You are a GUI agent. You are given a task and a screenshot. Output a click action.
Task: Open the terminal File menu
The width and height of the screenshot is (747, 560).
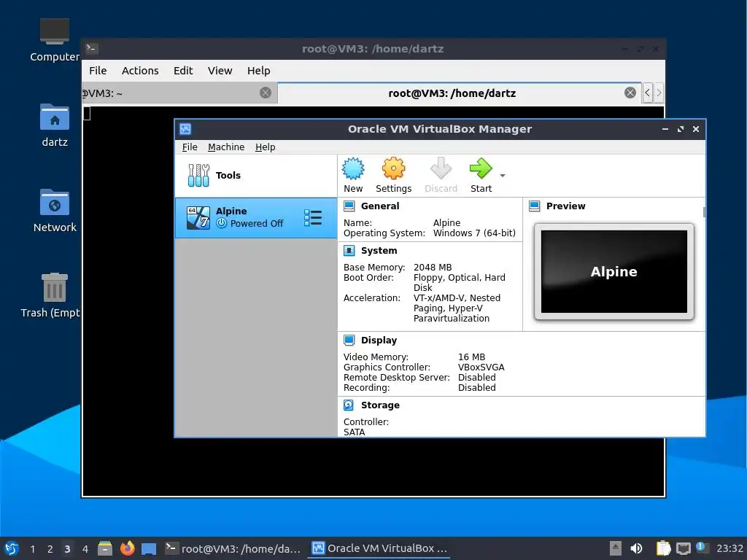98,71
